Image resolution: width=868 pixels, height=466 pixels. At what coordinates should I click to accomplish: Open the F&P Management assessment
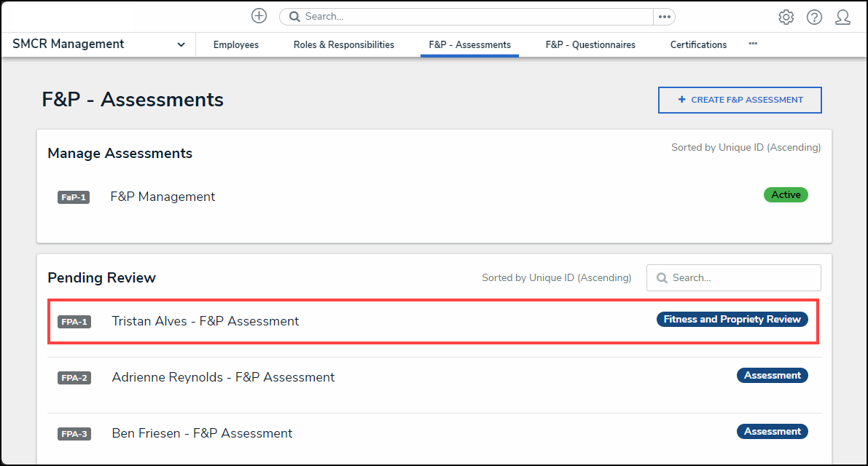click(163, 196)
